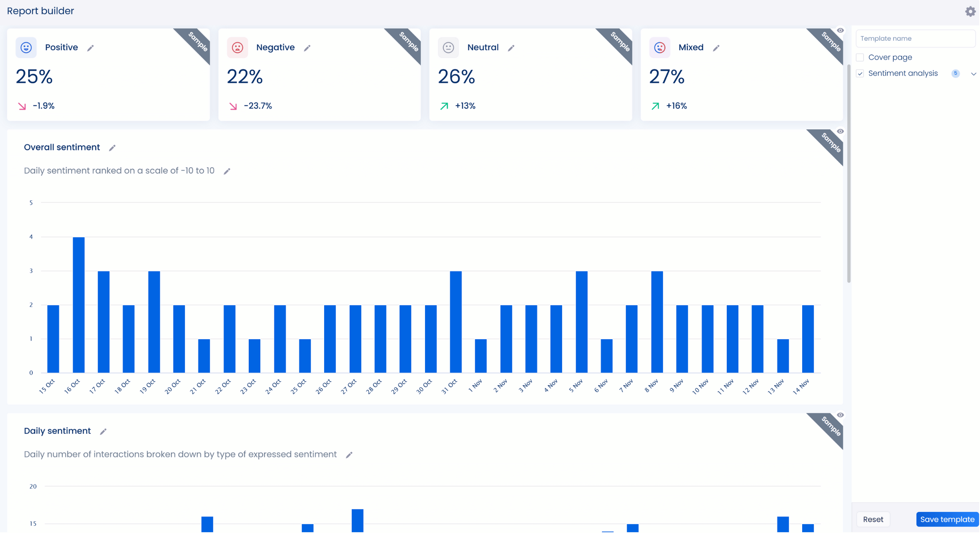
Task: Toggle visibility of the Daily sentiment section
Action: [x=840, y=415]
